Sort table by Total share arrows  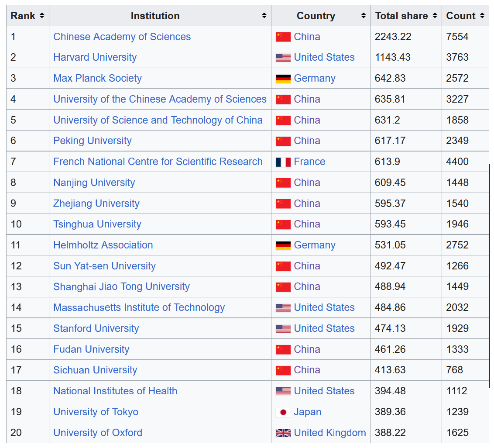435,15
